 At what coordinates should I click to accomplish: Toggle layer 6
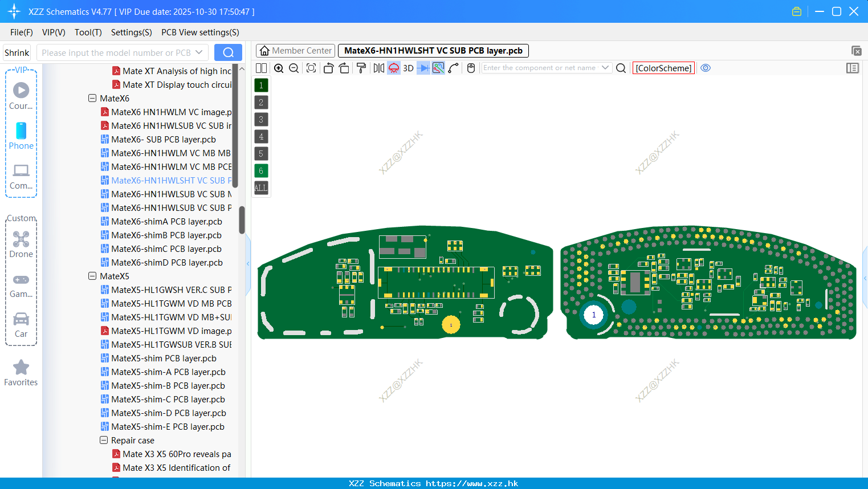[x=261, y=170]
